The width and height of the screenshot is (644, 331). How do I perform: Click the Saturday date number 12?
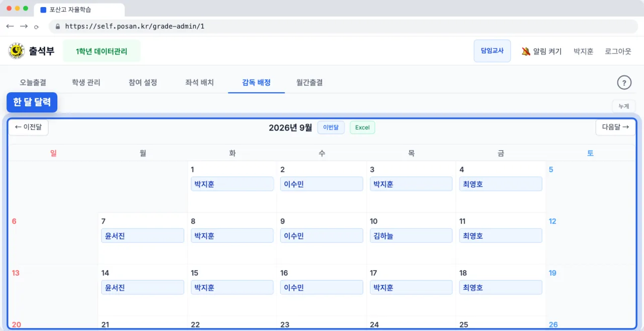point(552,221)
